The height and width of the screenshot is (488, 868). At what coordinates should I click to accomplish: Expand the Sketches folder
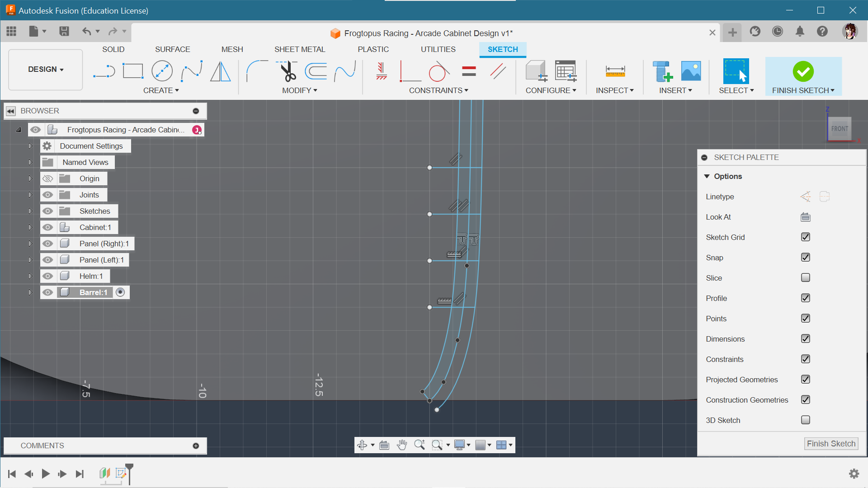[30, 211]
